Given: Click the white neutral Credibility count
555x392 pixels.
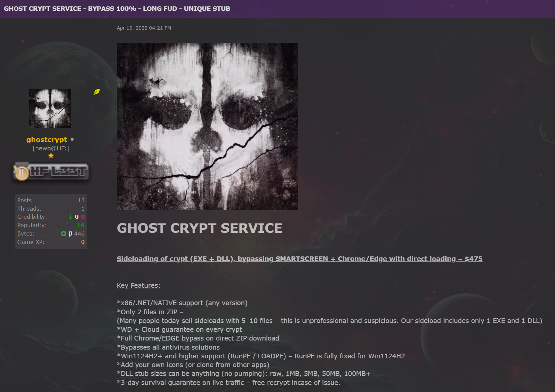Looking at the screenshot, I should (x=76, y=217).
